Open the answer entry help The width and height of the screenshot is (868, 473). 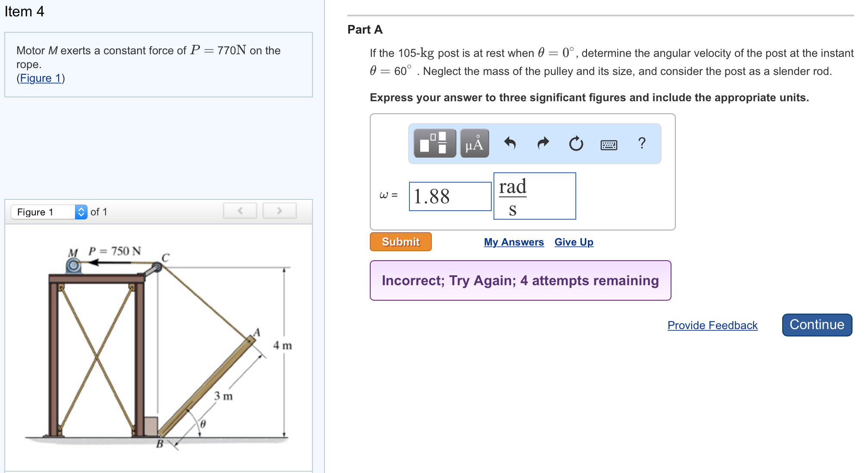pyautogui.click(x=641, y=143)
